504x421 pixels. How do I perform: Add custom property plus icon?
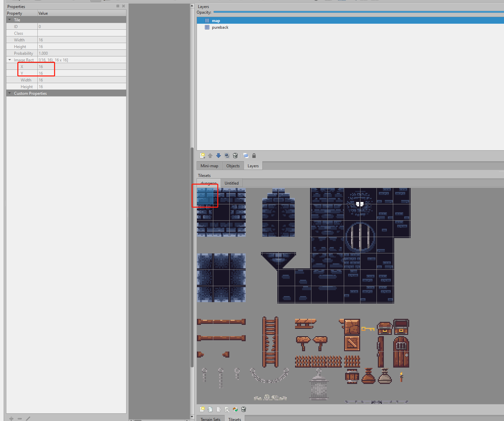coord(11,418)
